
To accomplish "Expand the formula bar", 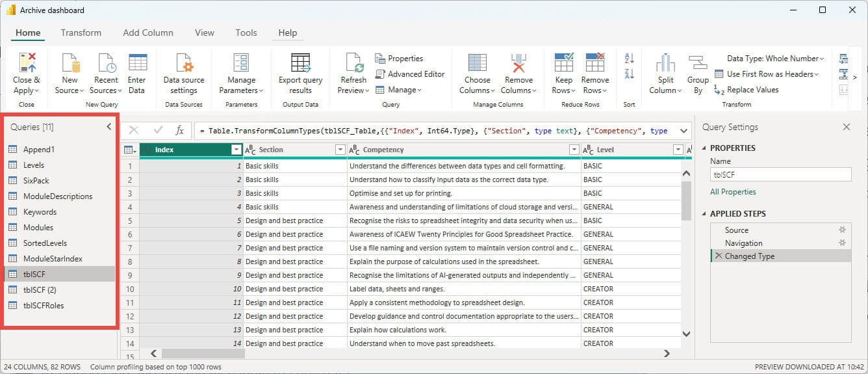I will pos(683,131).
